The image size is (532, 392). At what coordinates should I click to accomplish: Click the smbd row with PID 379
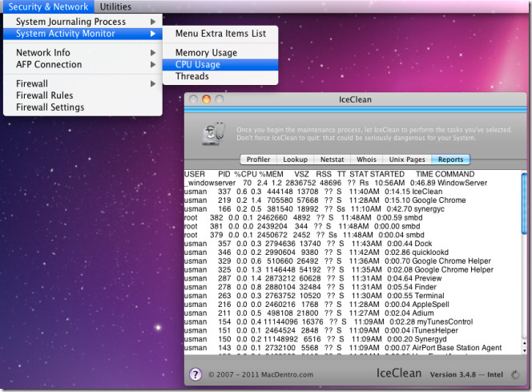[x=353, y=235]
